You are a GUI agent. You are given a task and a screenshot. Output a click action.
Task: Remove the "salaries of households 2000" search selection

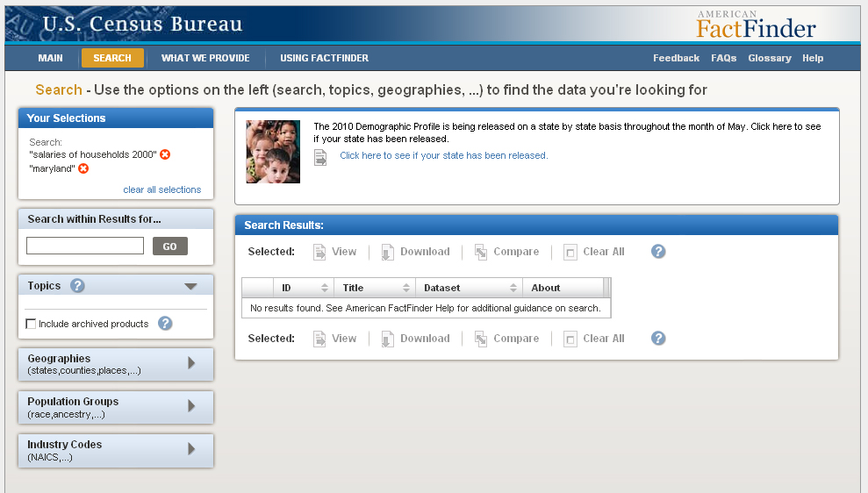(x=165, y=154)
